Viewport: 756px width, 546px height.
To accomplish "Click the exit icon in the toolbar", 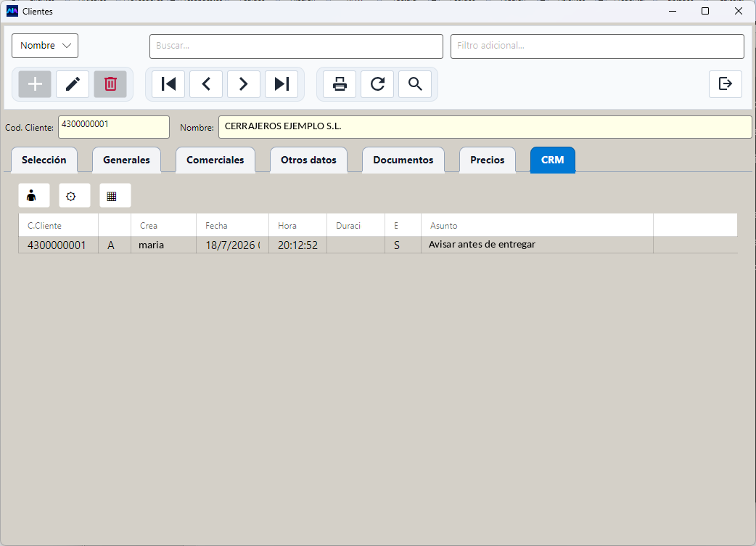I will point(725,84).
